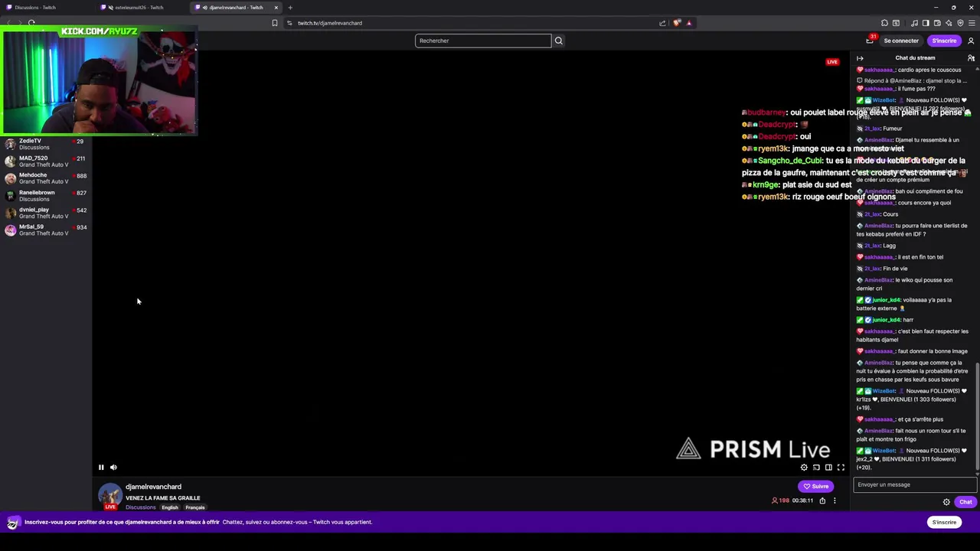Start casting with the player's cast icon

(x=816, y=467)
